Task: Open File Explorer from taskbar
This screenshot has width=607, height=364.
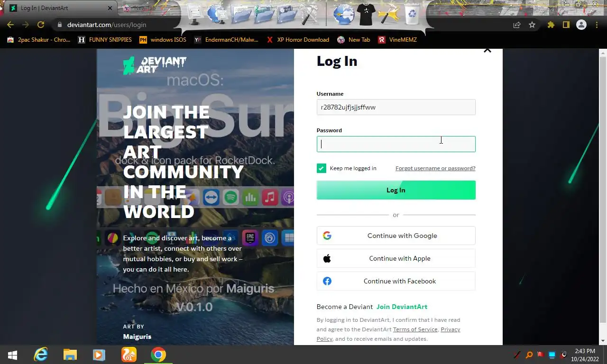Action: [70, 355]
